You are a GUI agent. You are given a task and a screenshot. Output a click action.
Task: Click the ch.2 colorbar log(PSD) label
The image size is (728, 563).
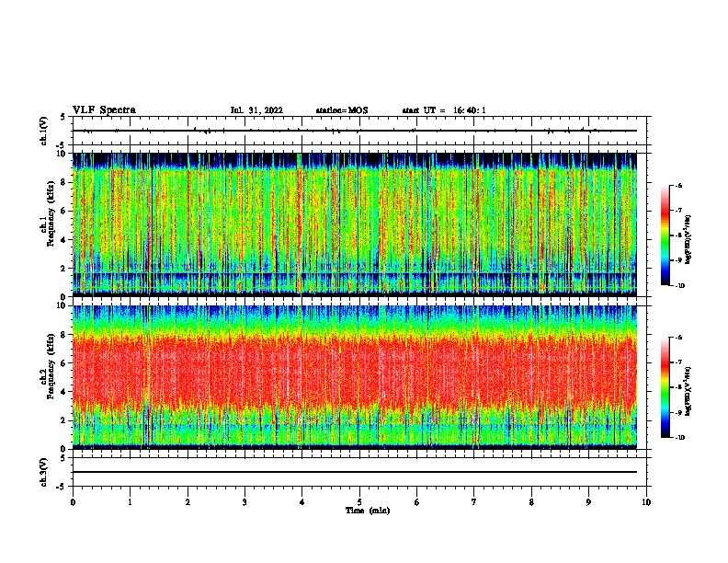[x=688, y=392]
